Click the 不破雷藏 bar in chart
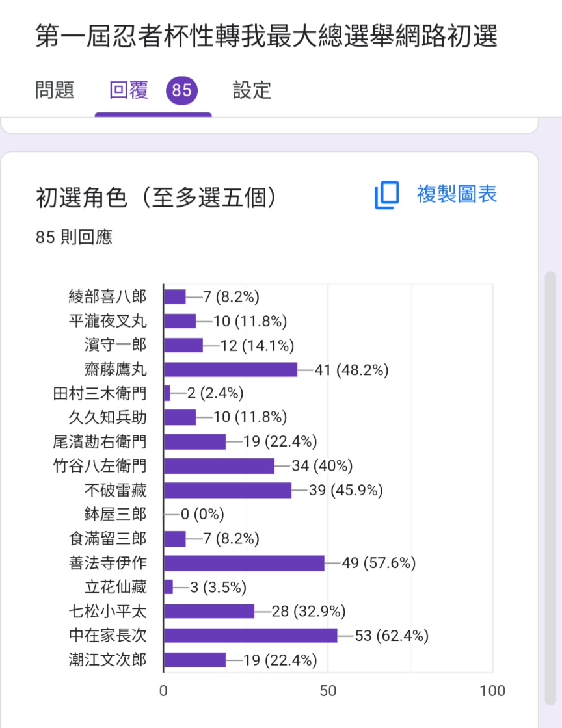Viewport: 562px width, 728px height. (x=228, y=490)
